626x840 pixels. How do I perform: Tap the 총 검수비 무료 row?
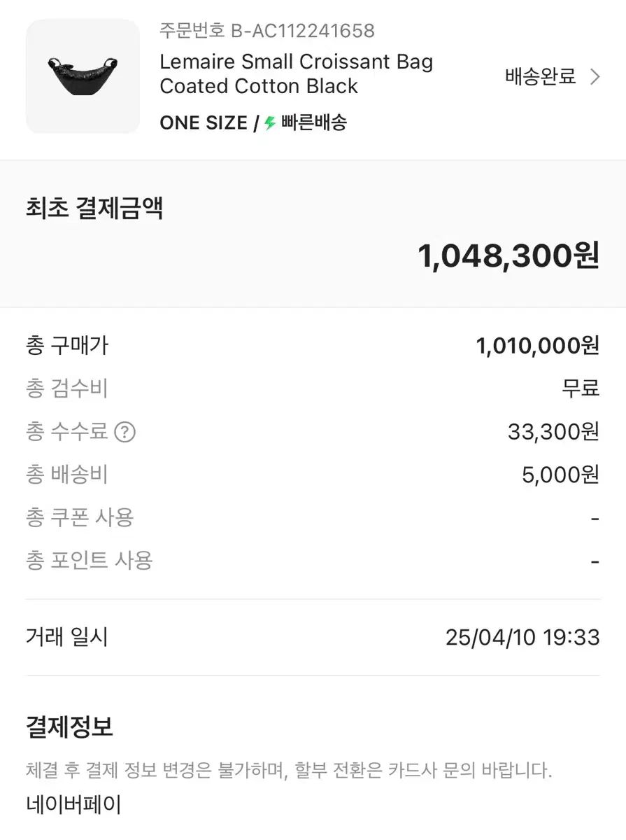[313, 388]
